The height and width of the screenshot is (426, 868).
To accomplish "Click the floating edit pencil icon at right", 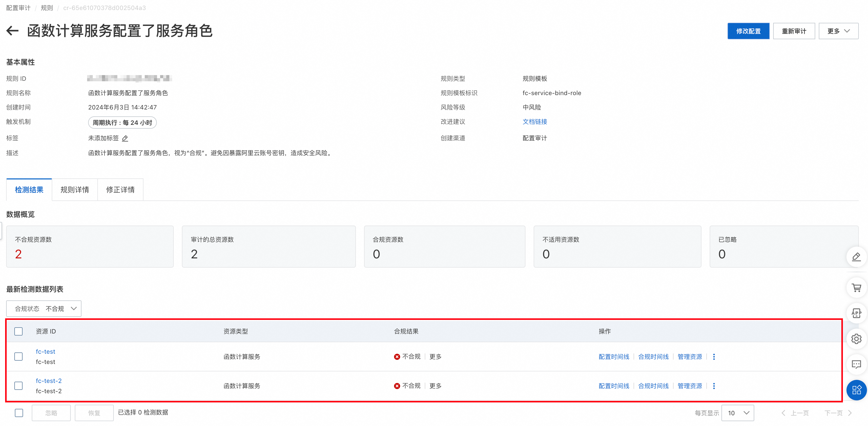I will click(x=856, y=257).
